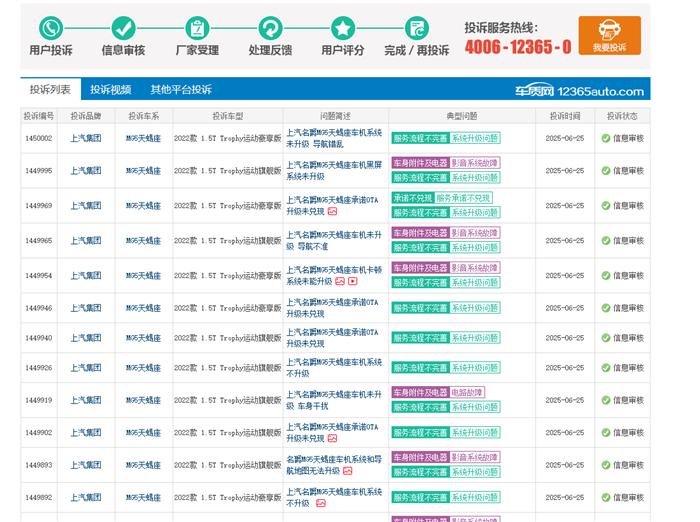Click the 信息审核 checkmark step icon
700x522 pixels.
pyautogui.click(x=124, y=28)
